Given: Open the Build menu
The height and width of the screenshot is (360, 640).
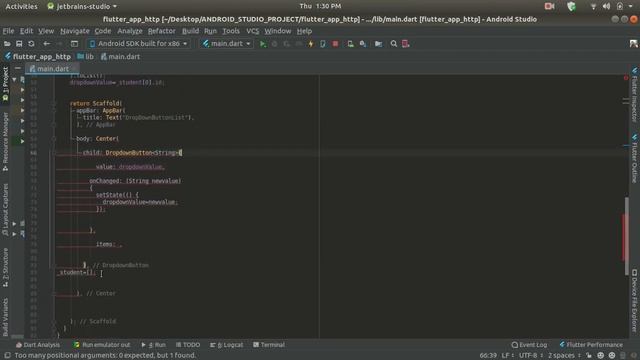Looking at the screenshot, I should point(190,31).
